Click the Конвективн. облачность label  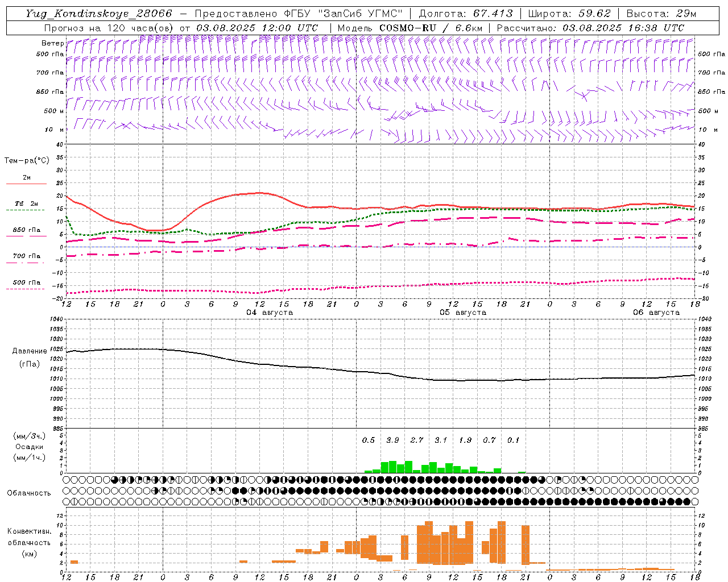pos(29,537)
